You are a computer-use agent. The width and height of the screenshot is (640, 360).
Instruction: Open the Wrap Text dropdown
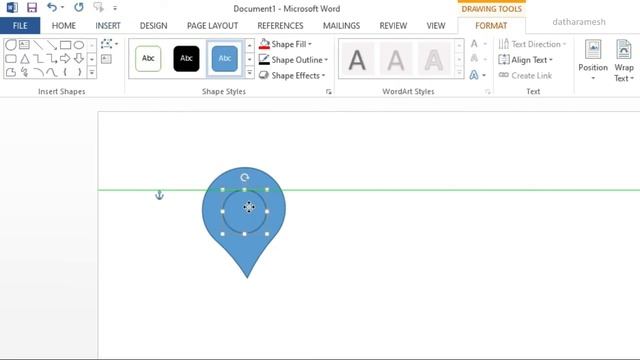[x=624, y=60]
